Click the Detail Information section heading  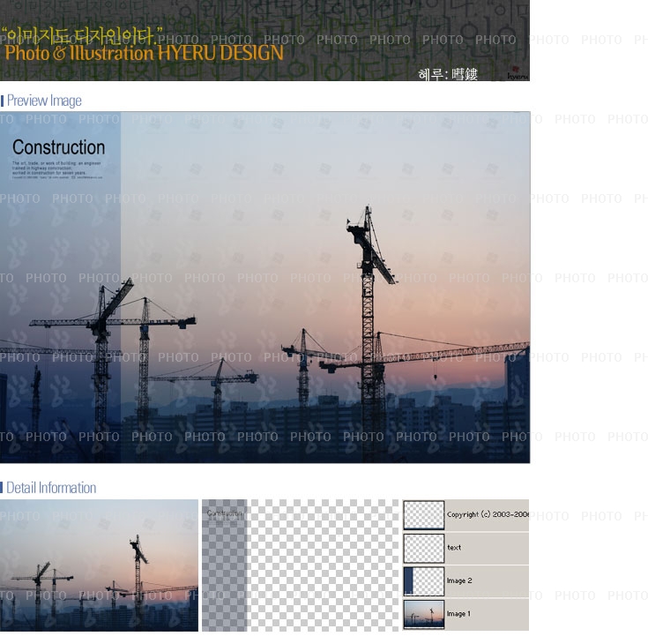[x=51, y=488]
